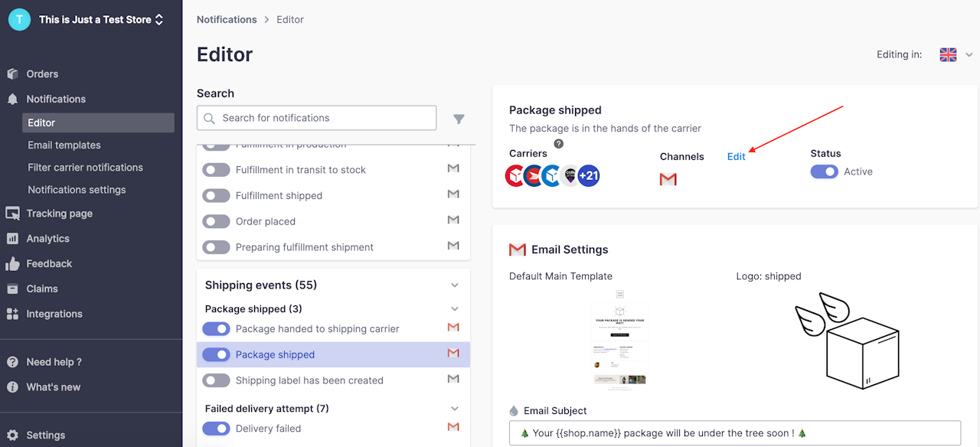Click the store avatar T icon
980x447 pixels.
point(19,19)
